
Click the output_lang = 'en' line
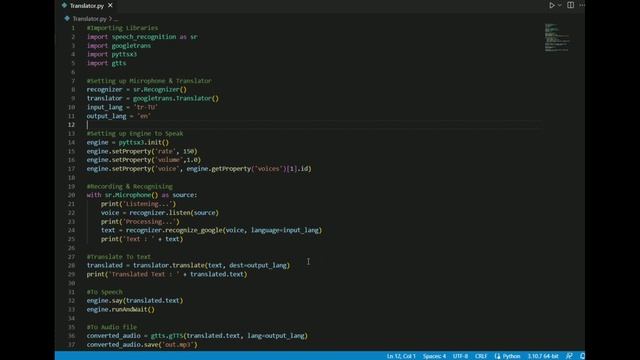tap(118, 116)
